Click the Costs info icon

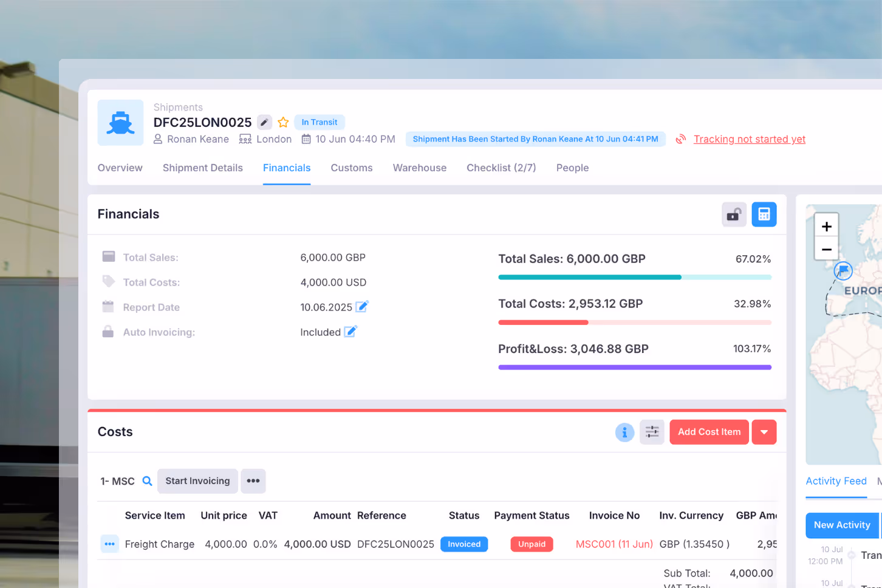(x=624, y=432)
